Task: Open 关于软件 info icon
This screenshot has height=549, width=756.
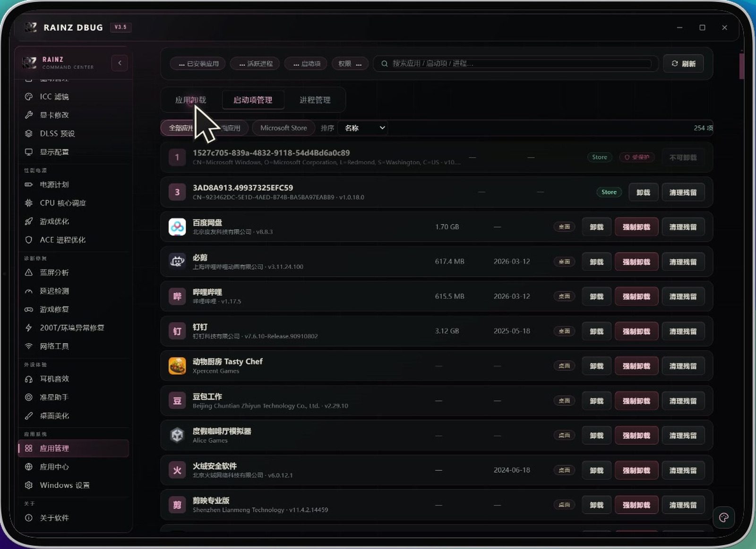Action: pyautogui.click(x=29, y=518)
